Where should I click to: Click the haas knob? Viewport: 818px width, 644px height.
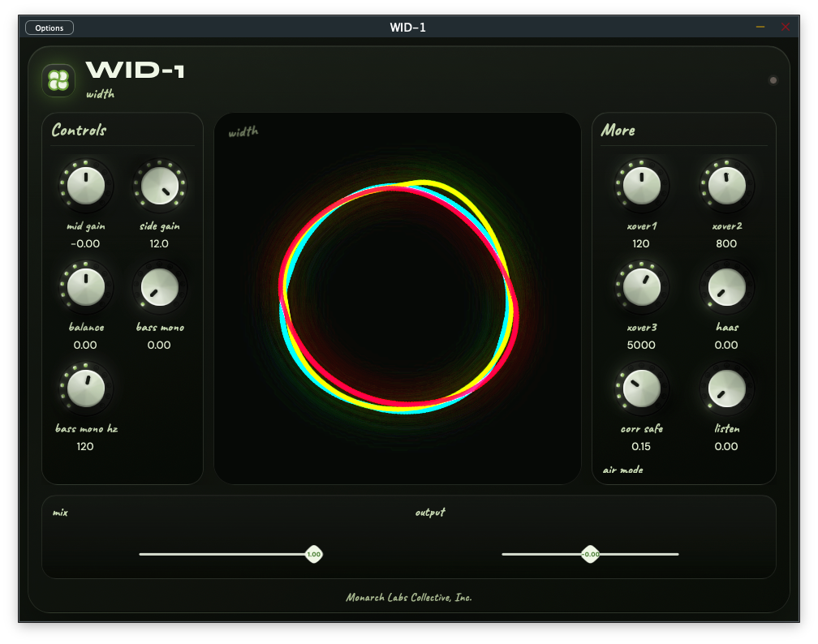pos(727,287)
